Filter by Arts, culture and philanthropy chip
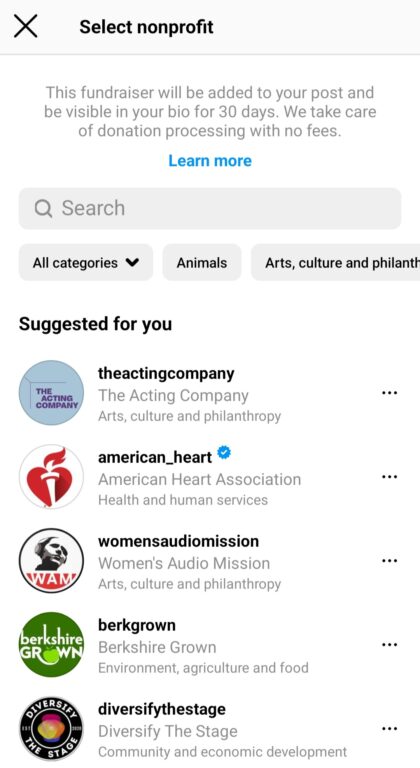 pyautogui.click(x=336, y=263)
